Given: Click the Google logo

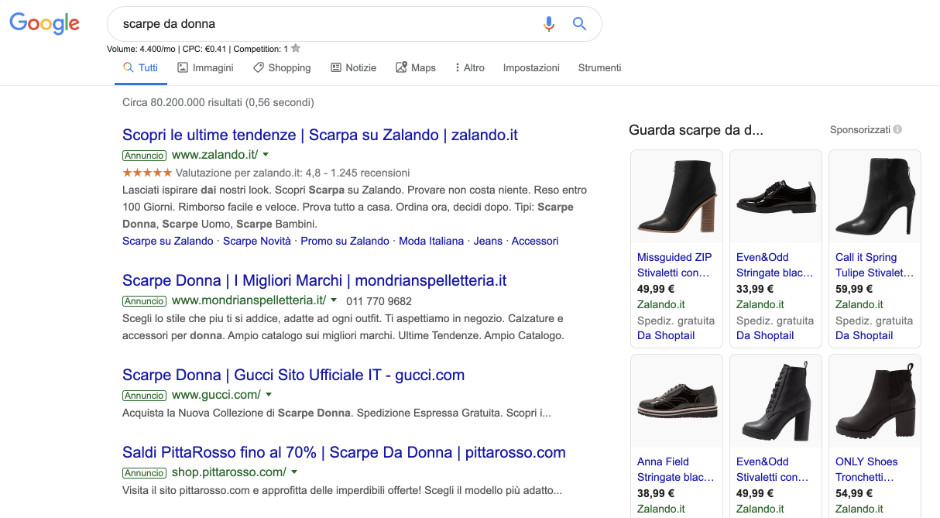Looking at the screenshot, I should tap(44, 23).
